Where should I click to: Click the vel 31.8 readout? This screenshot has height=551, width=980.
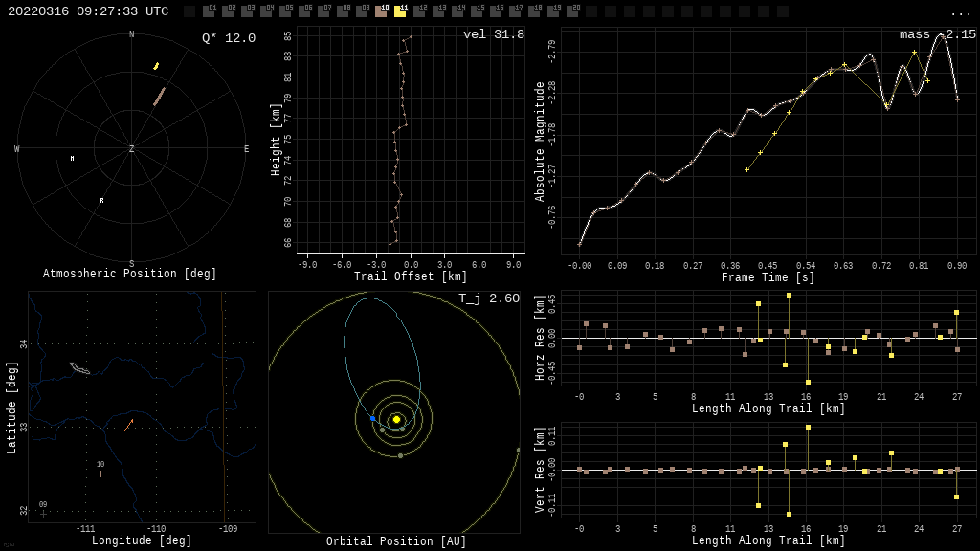[x=494, y=34]
